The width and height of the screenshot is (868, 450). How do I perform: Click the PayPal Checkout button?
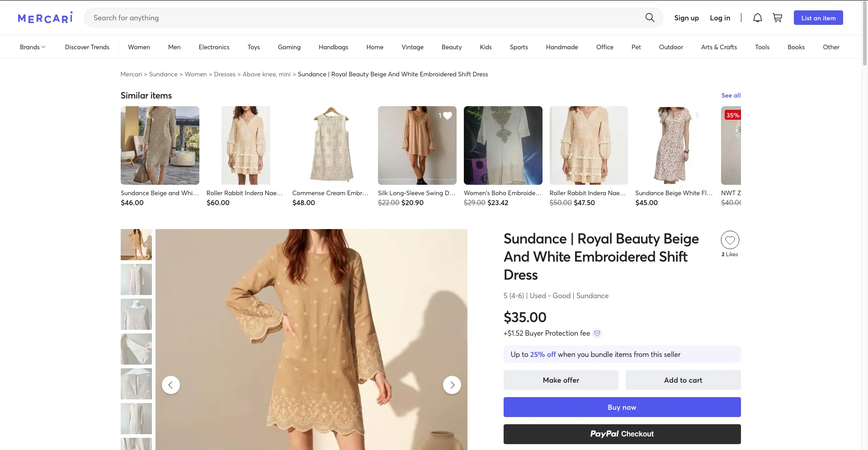(622, 434)
